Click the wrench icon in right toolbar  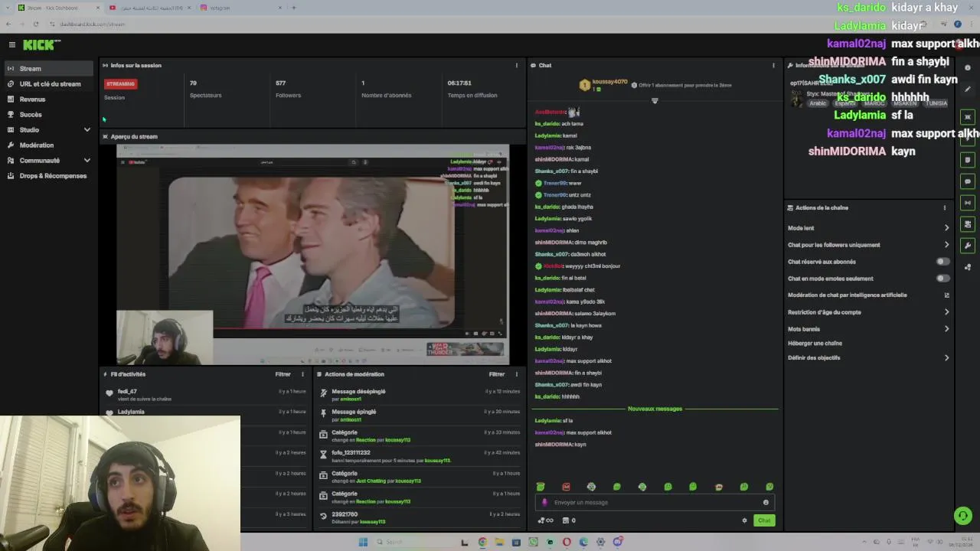pos(968,246)
